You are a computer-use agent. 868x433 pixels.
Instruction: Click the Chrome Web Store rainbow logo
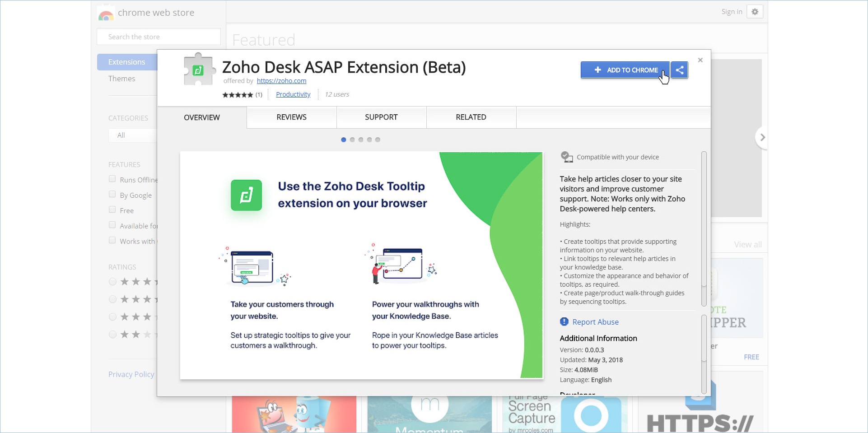click(106, 14)
